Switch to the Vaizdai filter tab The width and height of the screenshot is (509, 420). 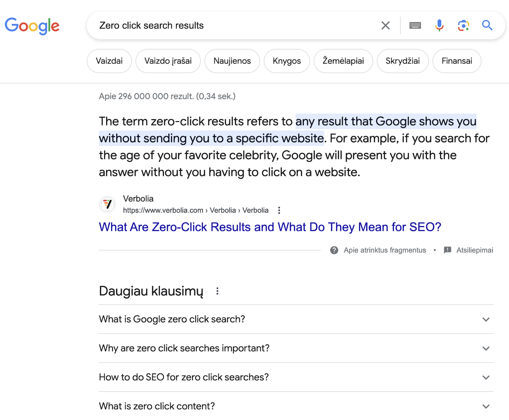109,61
